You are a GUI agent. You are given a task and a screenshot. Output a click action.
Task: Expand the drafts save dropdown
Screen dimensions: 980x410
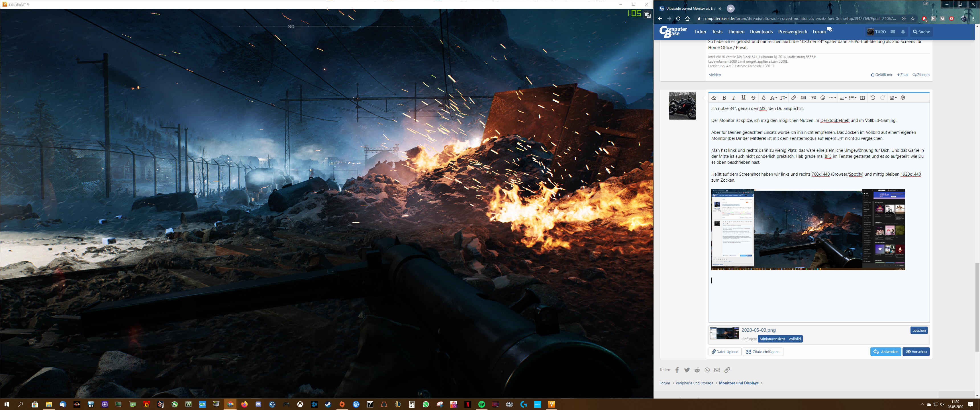(x=893, y=98)
